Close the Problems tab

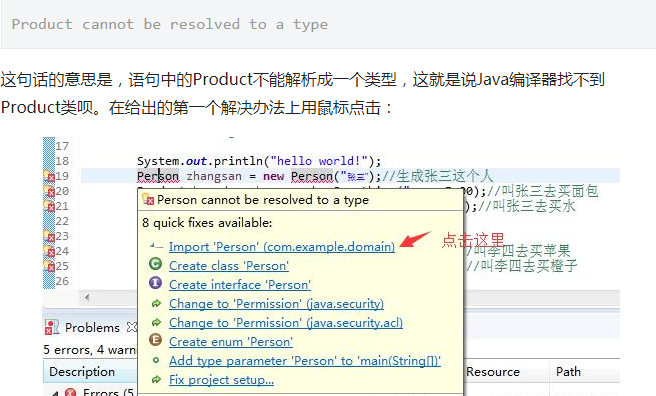coord(132,327)
